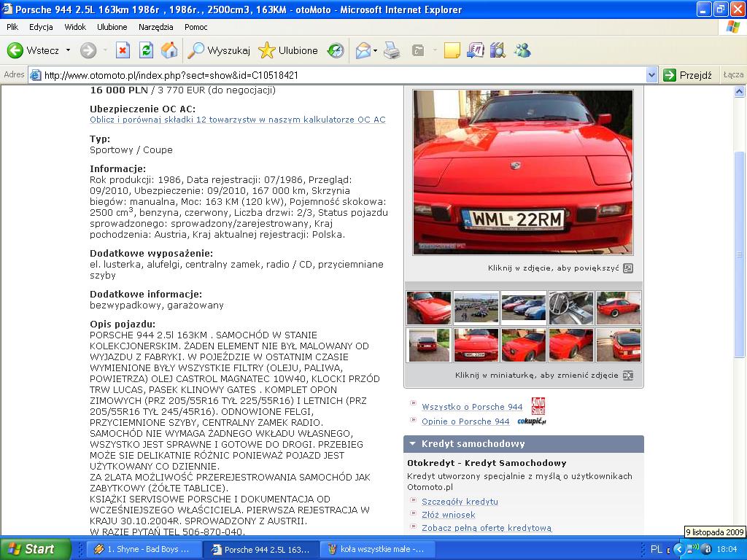Click the enlarge photo icon under main image

click(x=628, y=268)
